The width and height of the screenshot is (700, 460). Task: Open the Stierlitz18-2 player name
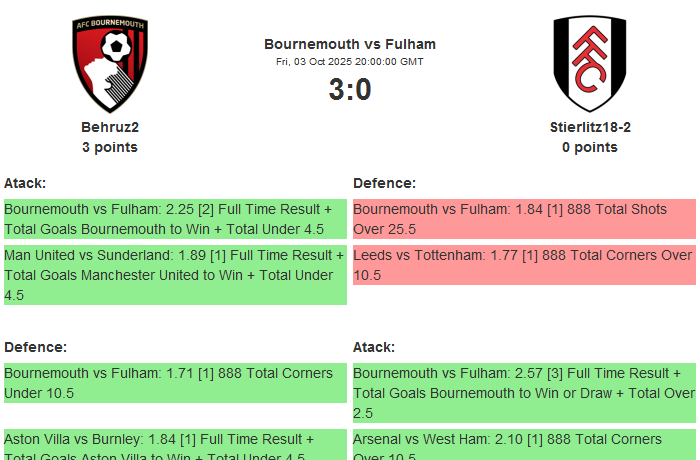click(589, 127)
